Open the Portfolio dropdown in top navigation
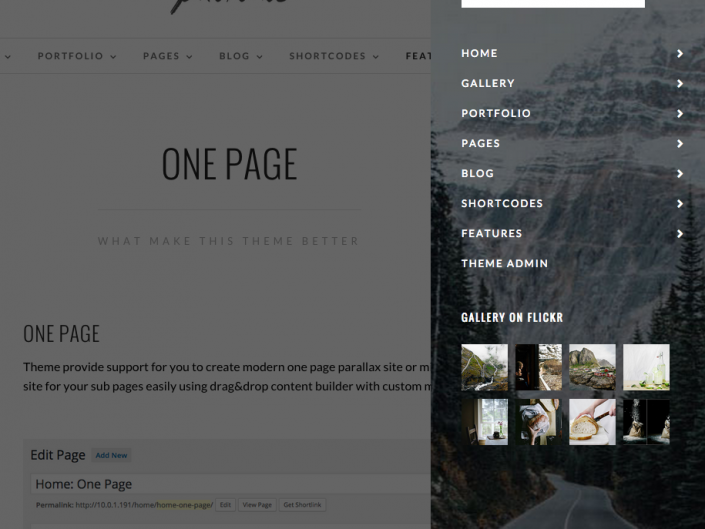This screenshot has height=529, width=705. coord(77,56)
